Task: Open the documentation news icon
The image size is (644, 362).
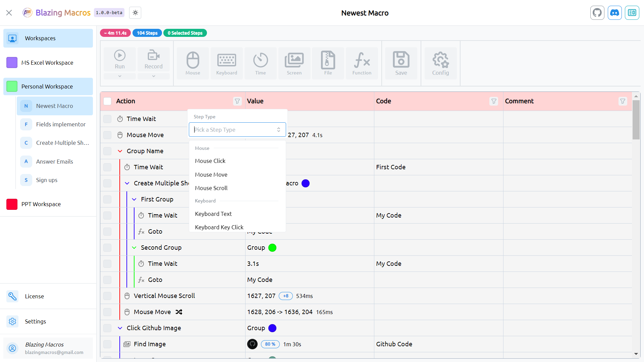Action: pos(632,13)
